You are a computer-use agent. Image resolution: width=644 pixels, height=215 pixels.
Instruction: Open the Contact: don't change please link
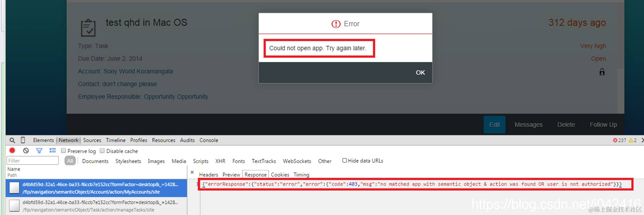pos(117,84)
